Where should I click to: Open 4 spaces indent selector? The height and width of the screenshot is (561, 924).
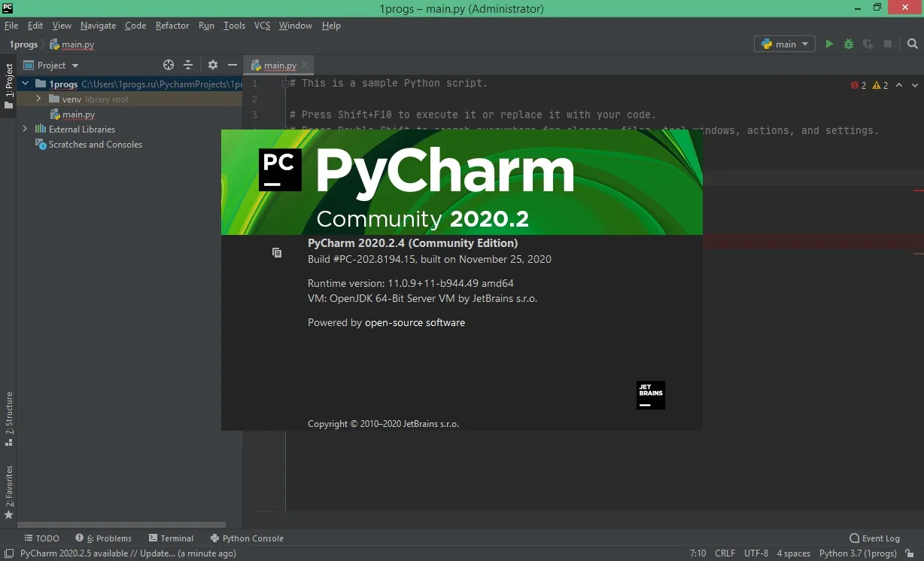click(x=794, y=553)
